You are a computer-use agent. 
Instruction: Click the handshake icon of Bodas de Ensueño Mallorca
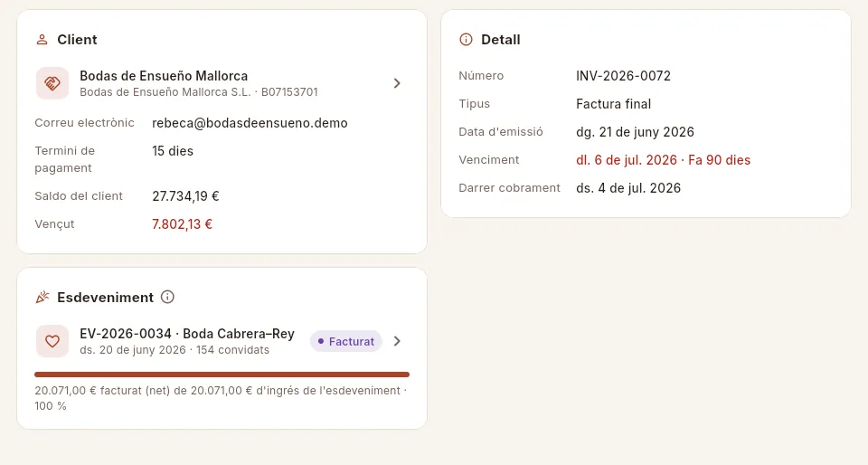(x=52, y=83)
